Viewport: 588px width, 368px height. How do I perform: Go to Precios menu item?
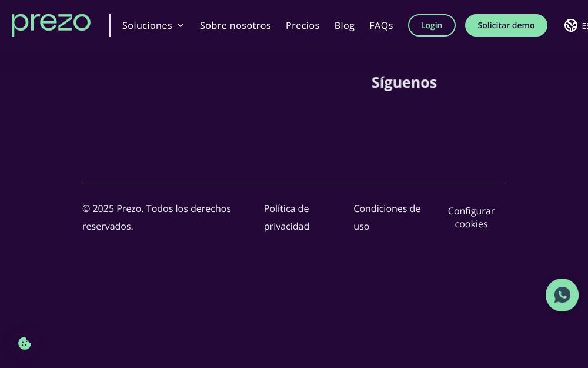[x=303, y=25]
